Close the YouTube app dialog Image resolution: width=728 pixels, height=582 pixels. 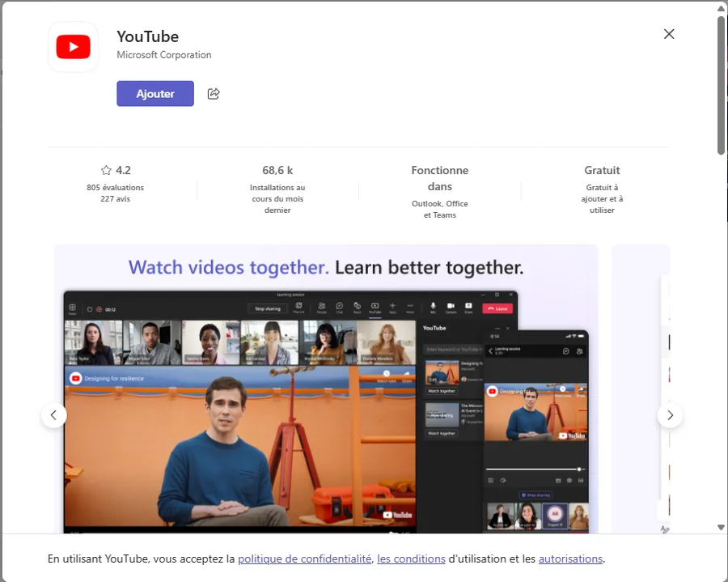pyautogui.click(x=669, y=34)
